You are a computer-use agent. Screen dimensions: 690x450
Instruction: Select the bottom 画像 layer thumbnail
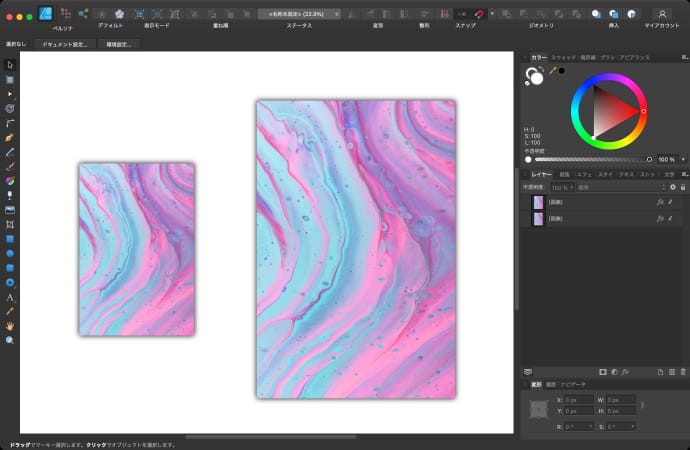click(x=538, y=216)
